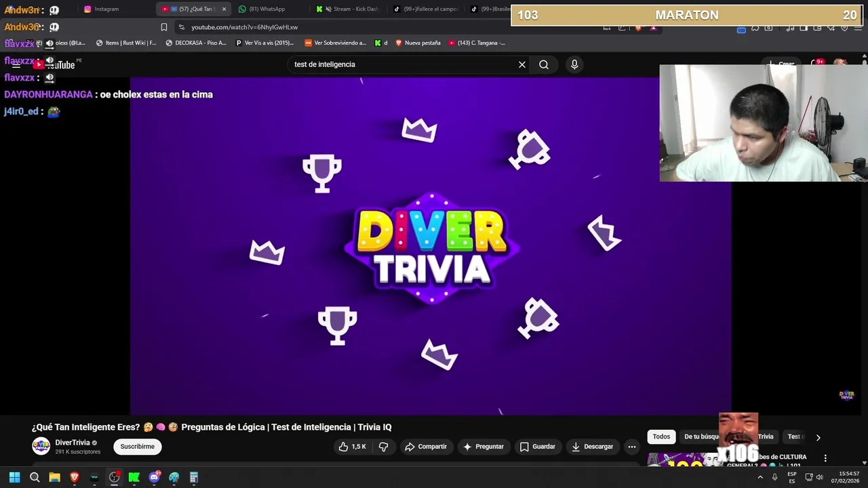The width and height of the screenshot is (868, 488).
Task: Select the Todos filter chip
Action: (661, 437)
